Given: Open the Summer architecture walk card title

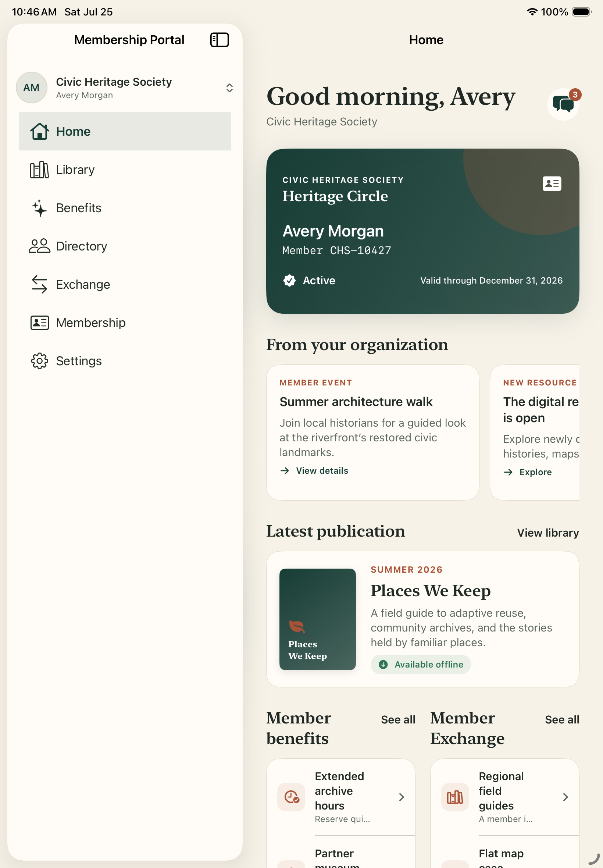Looking at the screenshot, I should [x=356, y=402].
